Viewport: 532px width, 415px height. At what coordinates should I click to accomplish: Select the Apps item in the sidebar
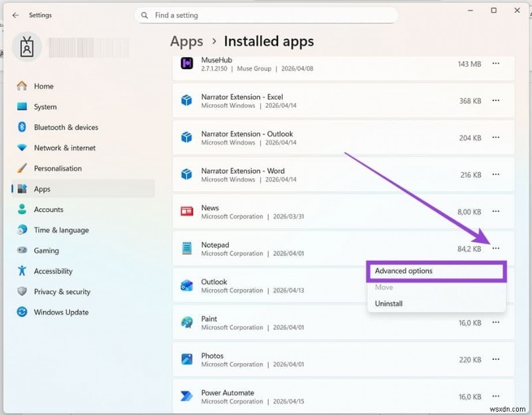(83, 189)
